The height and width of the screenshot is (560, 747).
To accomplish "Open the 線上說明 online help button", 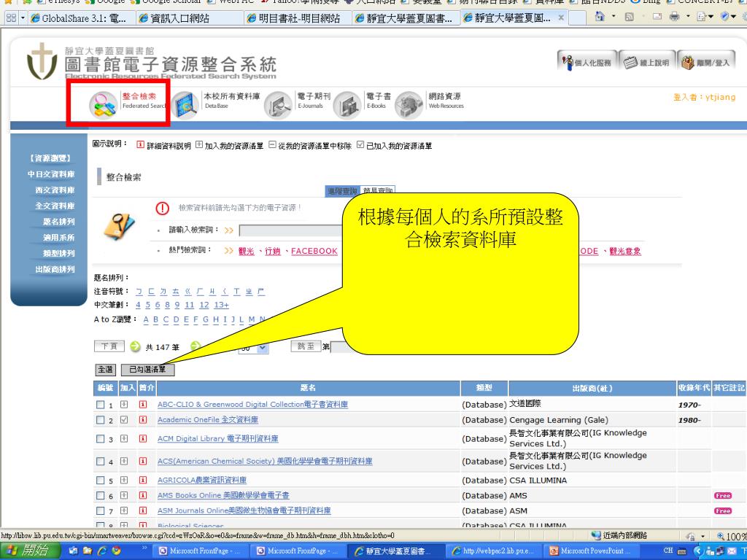I will [648, 62].
